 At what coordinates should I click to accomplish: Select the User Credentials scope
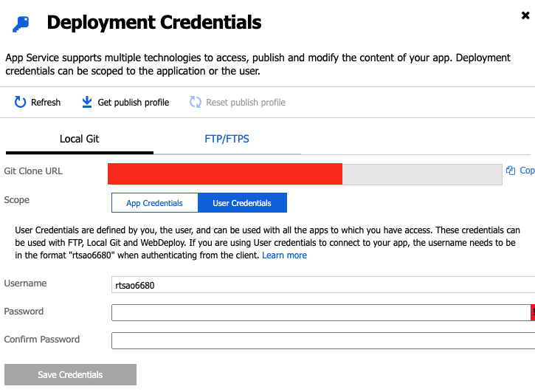click(242, 203)
